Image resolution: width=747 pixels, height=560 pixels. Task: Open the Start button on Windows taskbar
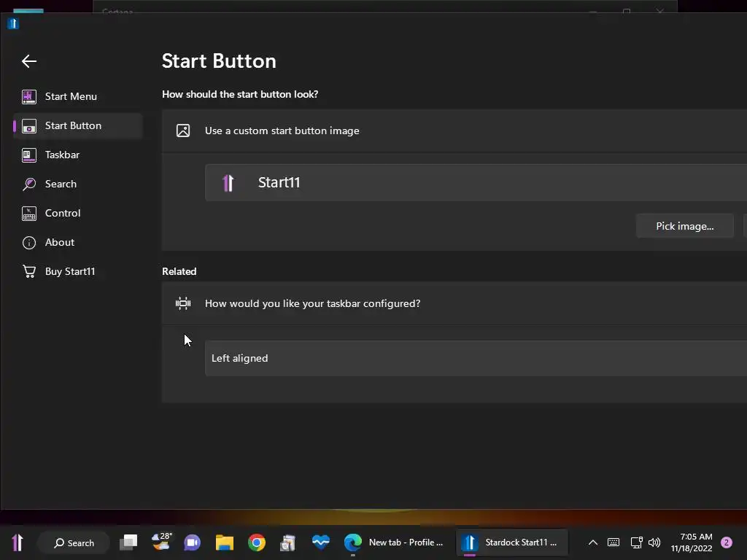click(18, 542)
